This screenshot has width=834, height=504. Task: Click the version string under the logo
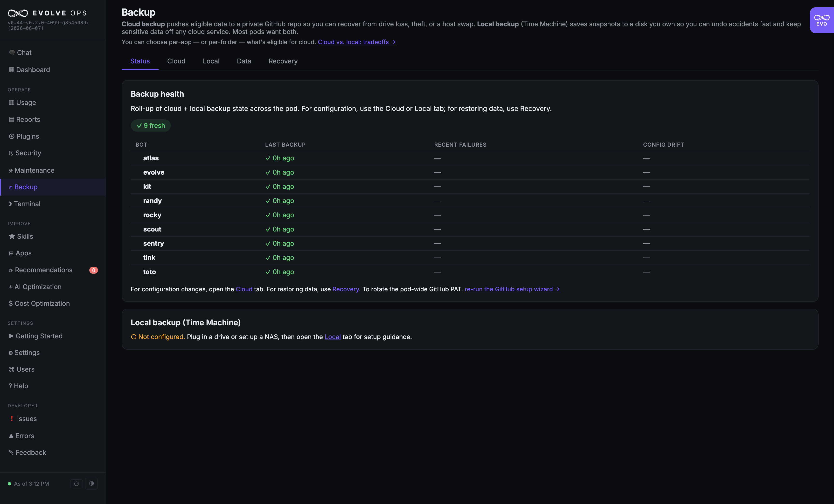[48, 25]
